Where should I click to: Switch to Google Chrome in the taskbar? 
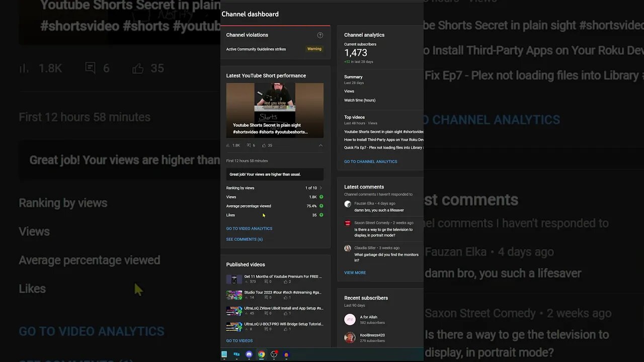tap(262, 354)
